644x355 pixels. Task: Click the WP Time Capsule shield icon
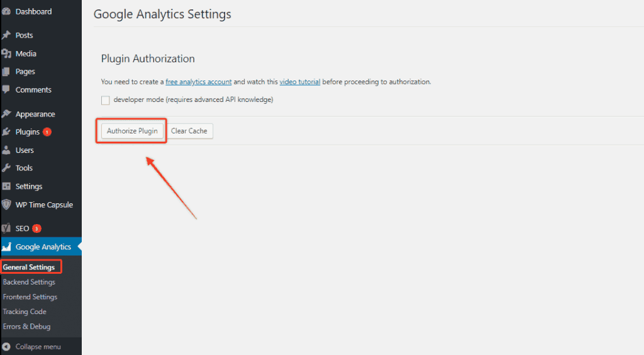click(x=6, y=205)
